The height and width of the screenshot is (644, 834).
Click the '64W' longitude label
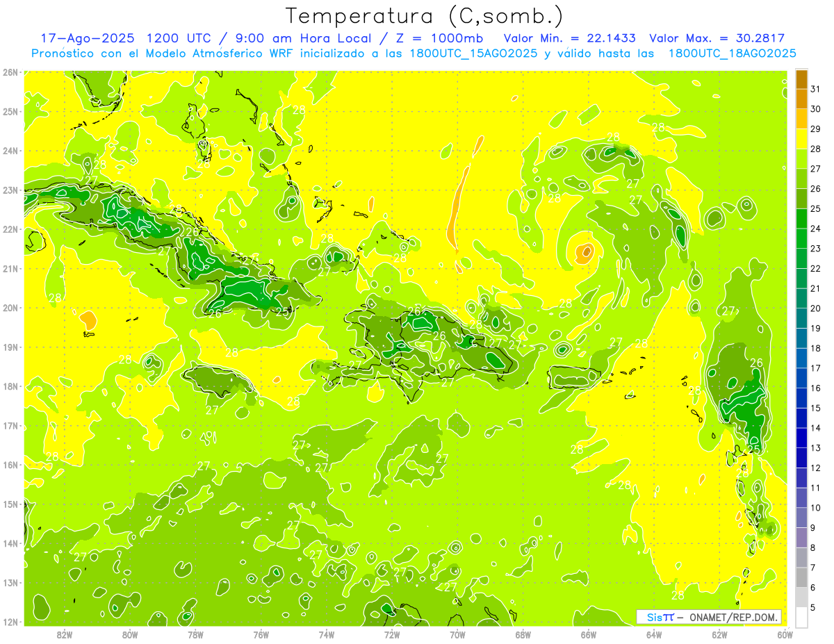pos(654,634)
